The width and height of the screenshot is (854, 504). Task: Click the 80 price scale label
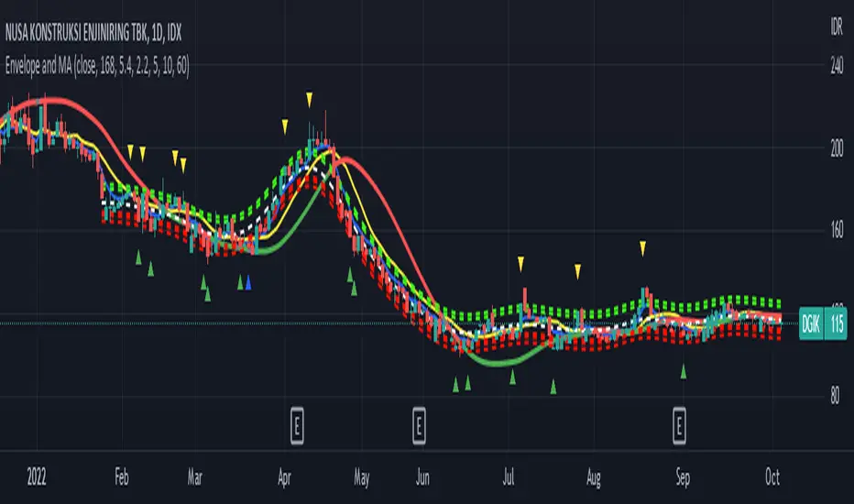(x=835, y=396)
